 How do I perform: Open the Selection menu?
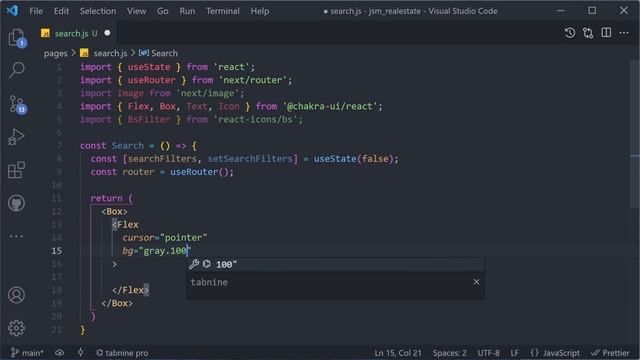point(98,11)
